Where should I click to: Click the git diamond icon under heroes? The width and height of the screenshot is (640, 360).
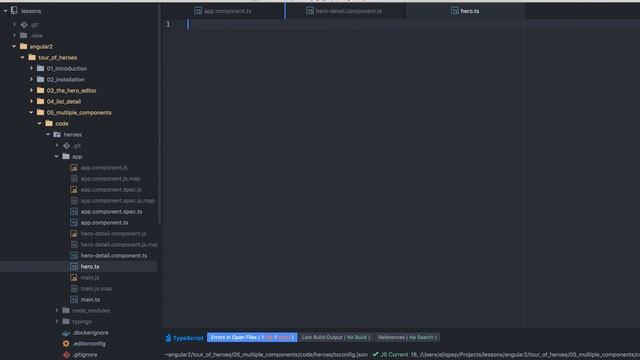click(67, 146)
